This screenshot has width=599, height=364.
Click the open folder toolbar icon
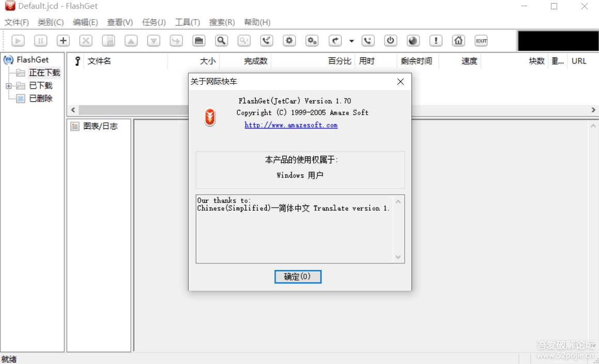[198, 41]
